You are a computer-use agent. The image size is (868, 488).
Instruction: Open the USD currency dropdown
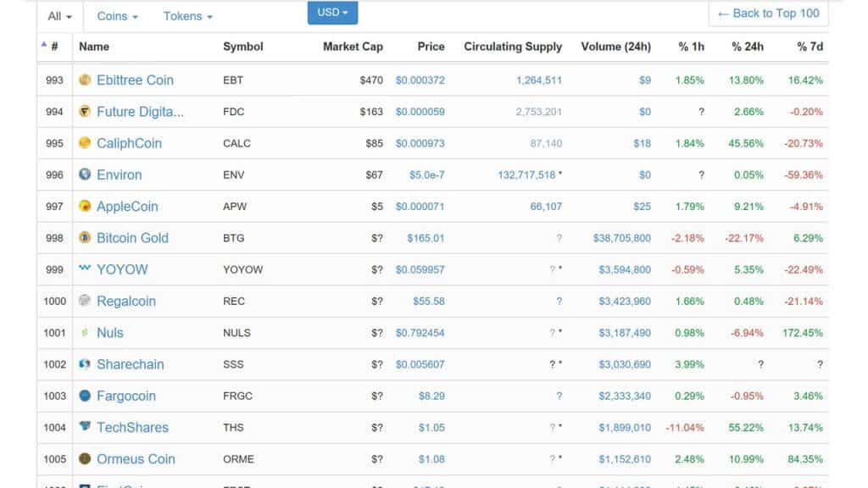point(332,12)
